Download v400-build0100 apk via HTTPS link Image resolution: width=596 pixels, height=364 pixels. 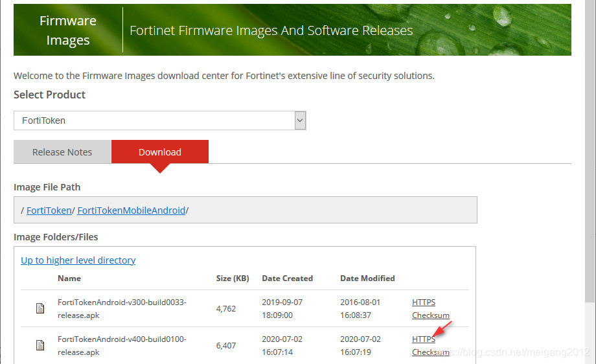[424, 339]
